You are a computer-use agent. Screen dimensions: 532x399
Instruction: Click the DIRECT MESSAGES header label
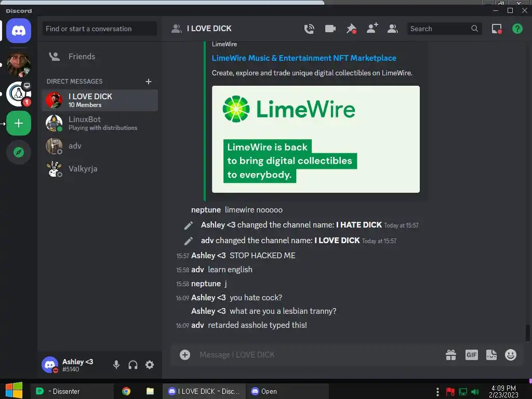click(75, 82)
